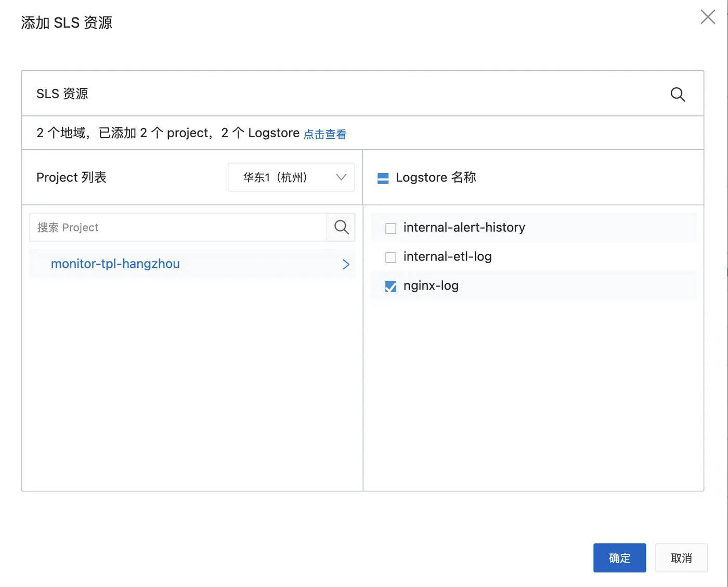Close the Add SLS resource dialog
728x587 pixels.
click(x=707, y=17)
